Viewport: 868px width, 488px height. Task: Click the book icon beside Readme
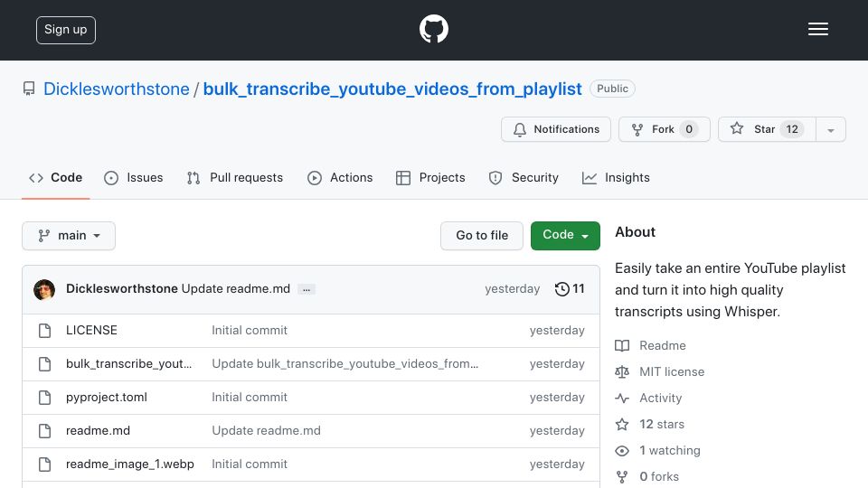point(622,346)
